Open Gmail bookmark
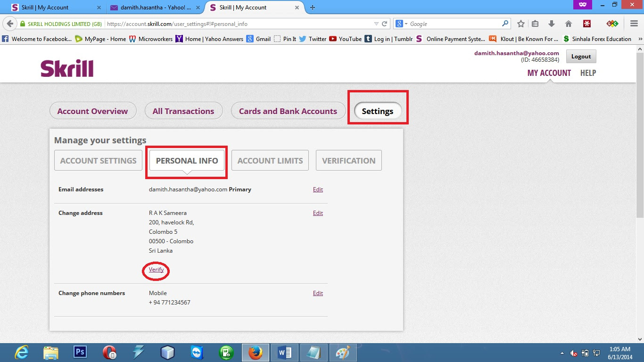The image size is (644, 362). coord(258,39)
